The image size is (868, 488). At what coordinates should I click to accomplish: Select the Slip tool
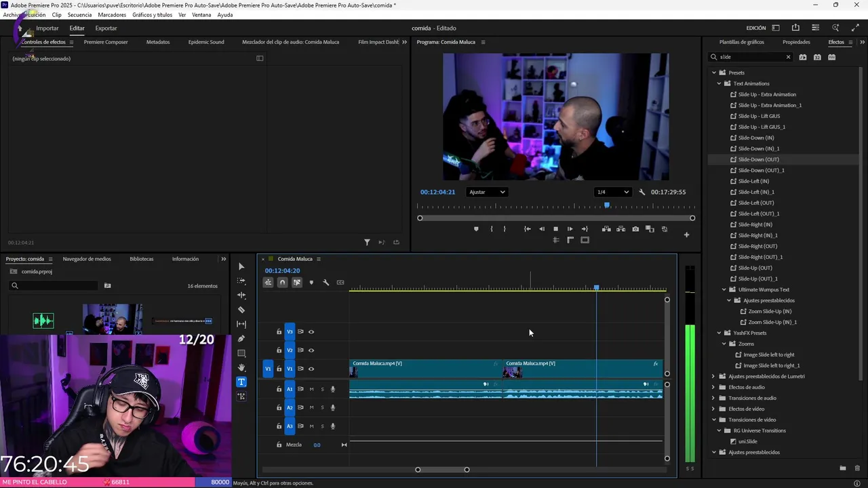pos(241,324)
